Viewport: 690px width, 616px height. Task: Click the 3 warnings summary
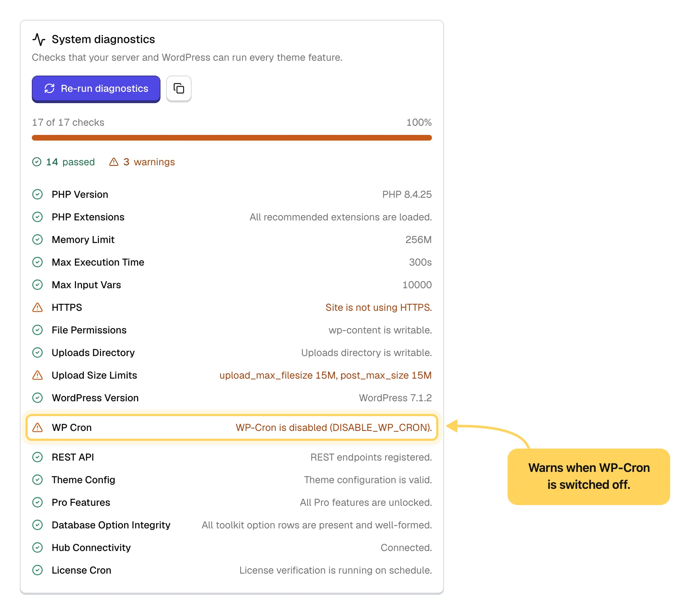(x=142, y=162)
